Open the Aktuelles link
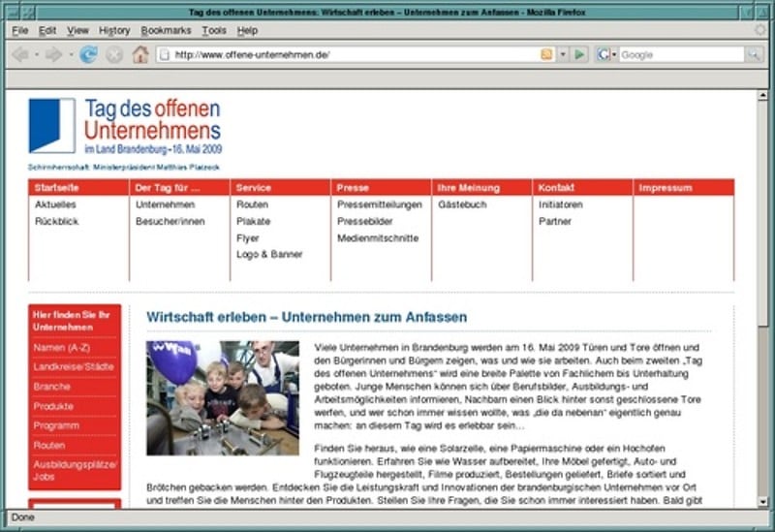The height and width of the screenshot is (532, 775). point(55,204)
